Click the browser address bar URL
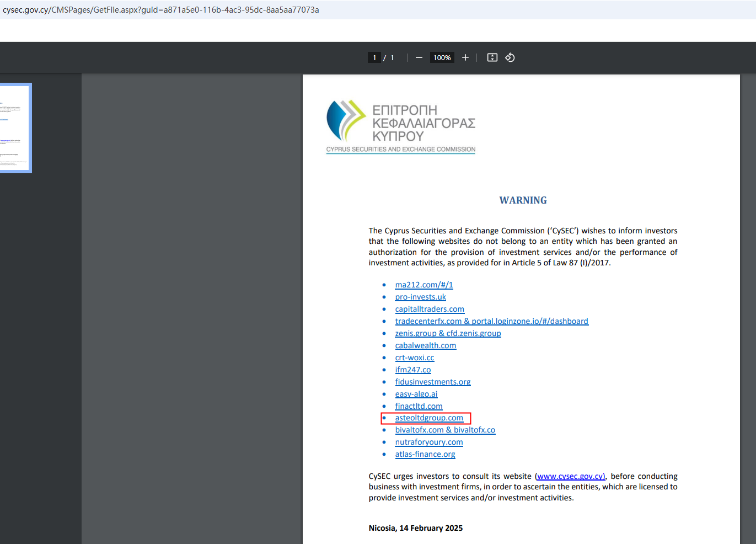The image size is (756, 544). point(161,10)
